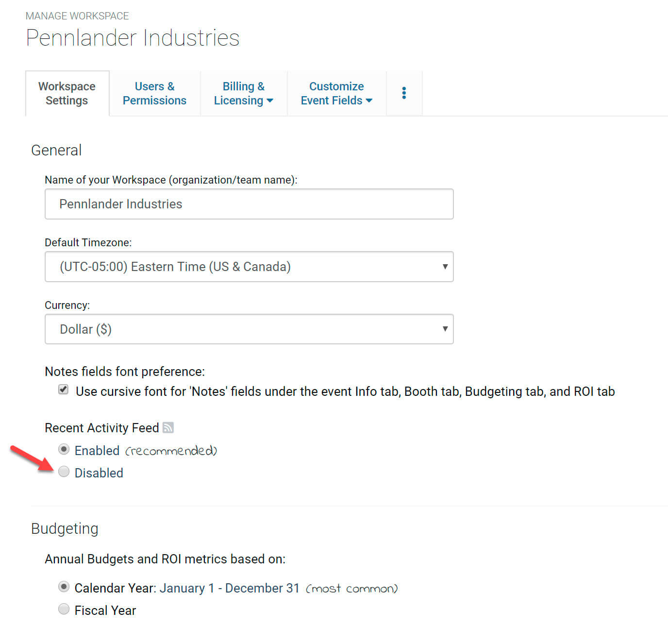The height and width of the screenshot is (644, 668).
Task: Uncheck the cursive font for Notes checkbox
Action: point(64,390)
